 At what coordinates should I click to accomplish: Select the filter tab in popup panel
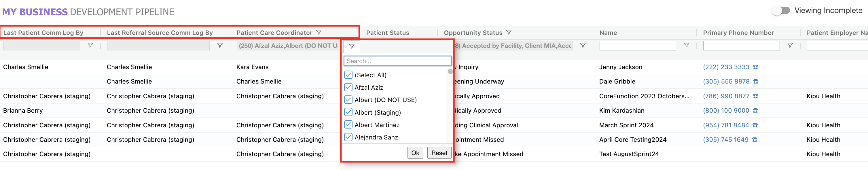(x=351, y=47)
